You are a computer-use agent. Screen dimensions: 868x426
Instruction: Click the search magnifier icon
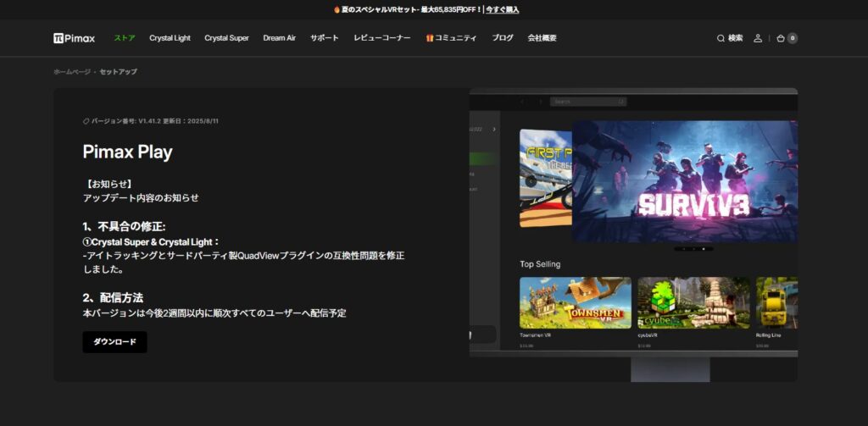(721, 38)
